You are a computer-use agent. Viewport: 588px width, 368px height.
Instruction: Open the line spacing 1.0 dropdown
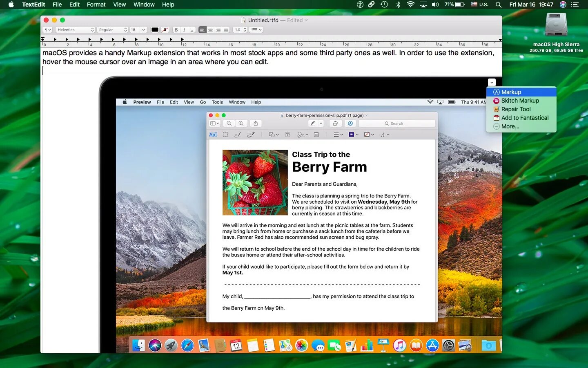coord(240,30)
